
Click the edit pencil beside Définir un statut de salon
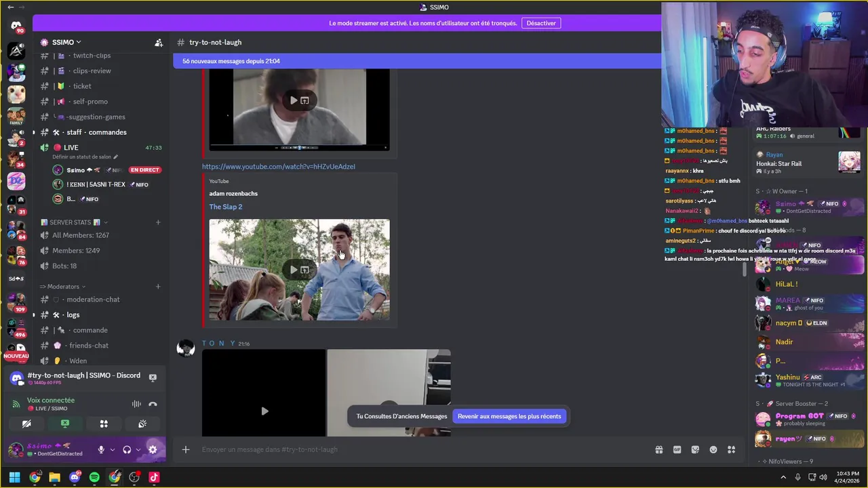coord(115,157)
